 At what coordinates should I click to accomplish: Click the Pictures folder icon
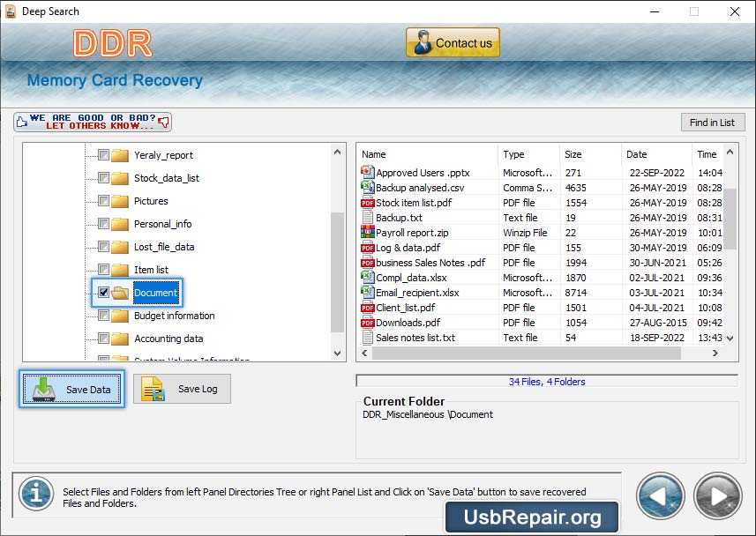[120, 201]
